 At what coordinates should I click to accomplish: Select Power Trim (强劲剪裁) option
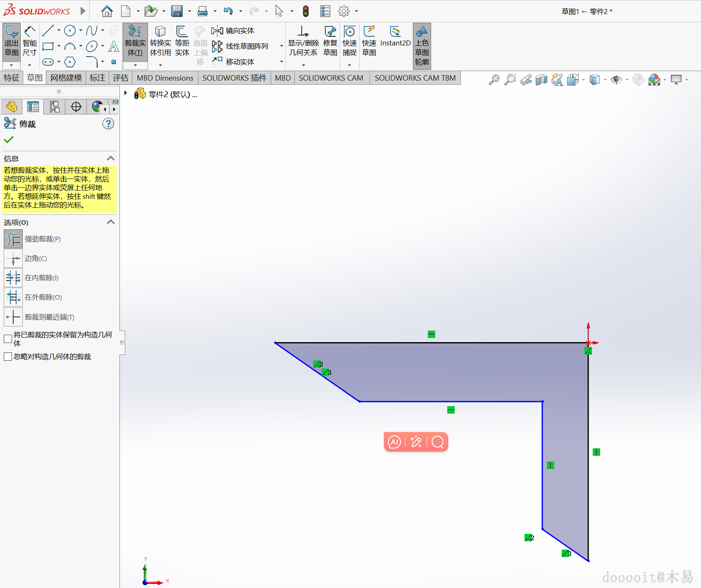13,239
